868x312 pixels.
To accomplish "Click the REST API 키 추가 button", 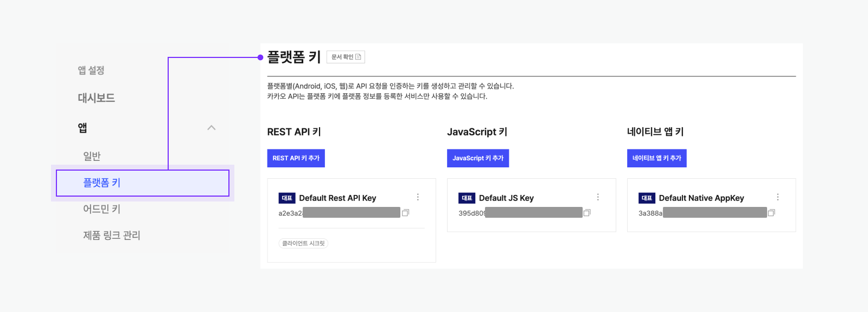I will point(296,158).
